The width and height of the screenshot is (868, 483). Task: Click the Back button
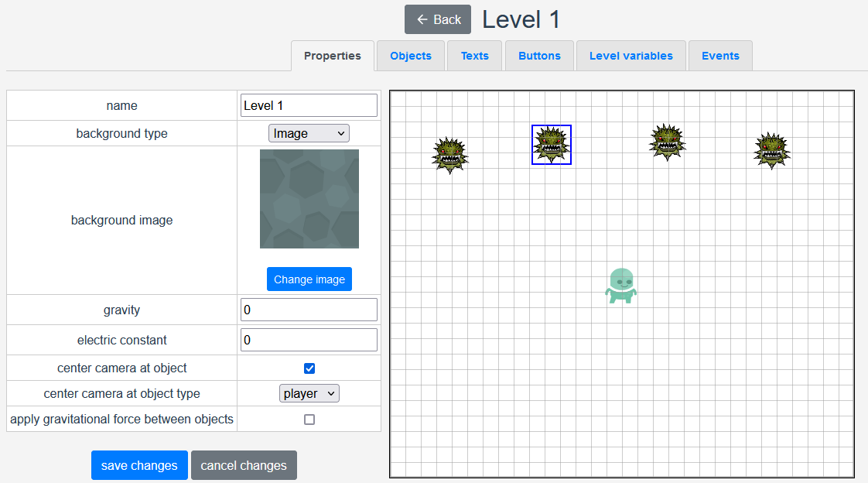[x=438, y=19]
